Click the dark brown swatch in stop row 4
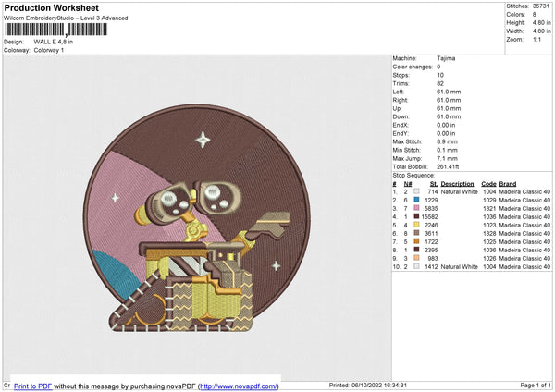This screenshot has width=555, height=392. click(416, 216)
